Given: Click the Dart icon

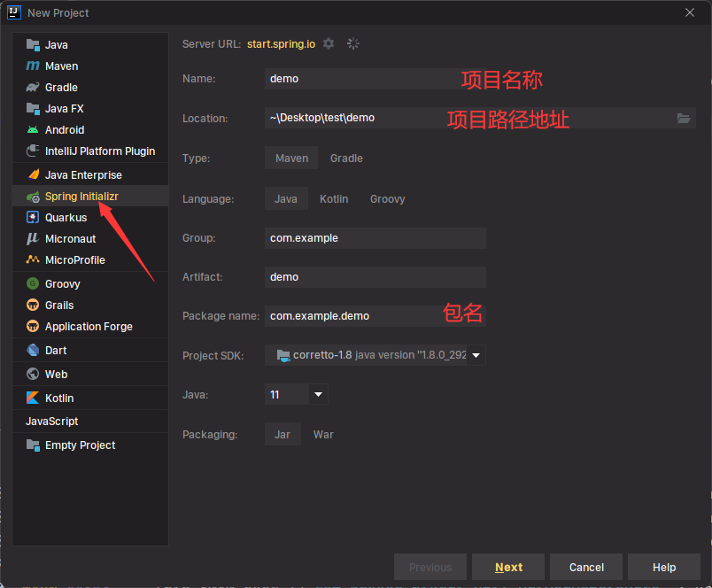Looking at the screenshot, I should pos(33,350).
